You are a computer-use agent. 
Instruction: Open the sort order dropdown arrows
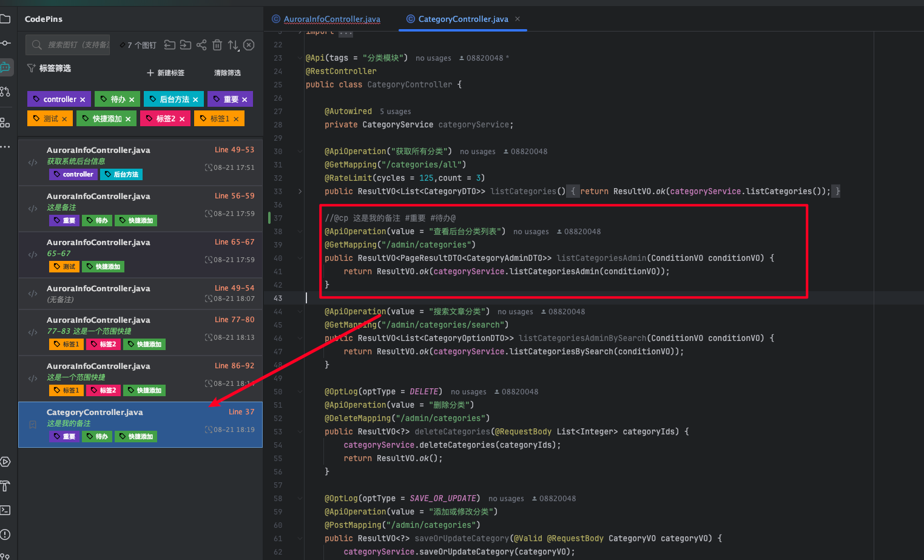(233, 45)
